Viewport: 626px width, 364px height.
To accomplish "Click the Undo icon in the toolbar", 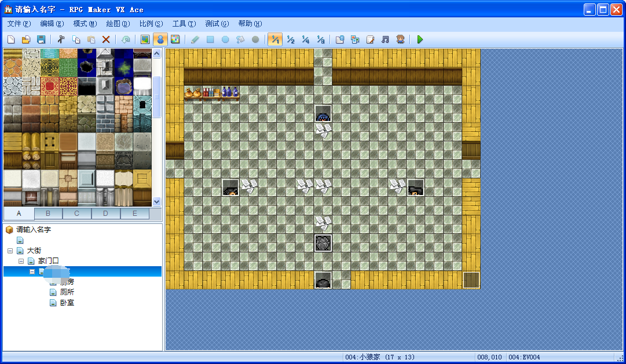I will [x=126, y=39].
